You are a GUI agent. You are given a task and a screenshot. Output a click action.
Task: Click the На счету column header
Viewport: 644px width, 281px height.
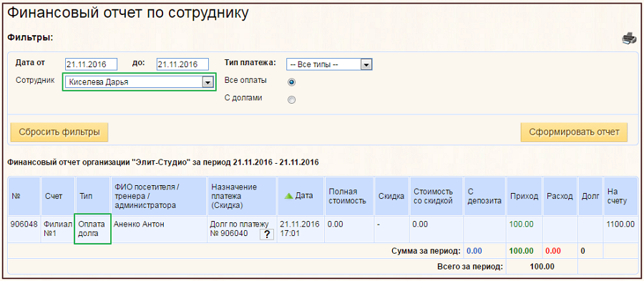(x=620, y=196)
